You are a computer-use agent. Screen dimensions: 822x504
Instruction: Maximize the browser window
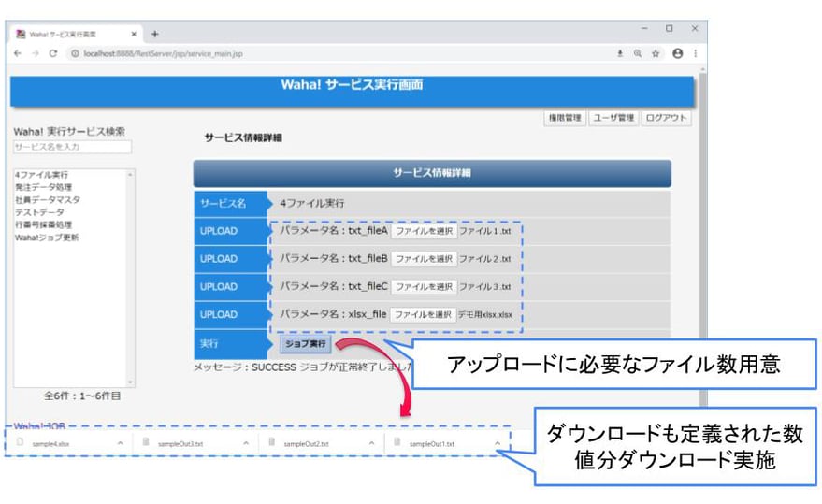point(670,28)
